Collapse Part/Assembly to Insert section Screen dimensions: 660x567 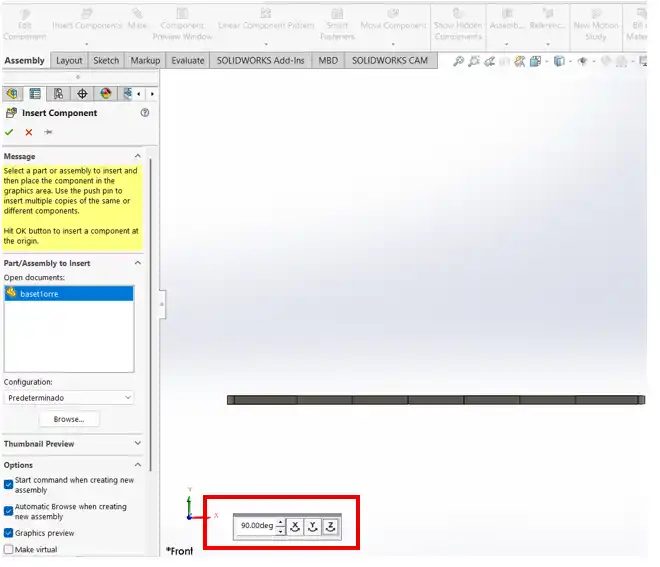tap(138, 263)
